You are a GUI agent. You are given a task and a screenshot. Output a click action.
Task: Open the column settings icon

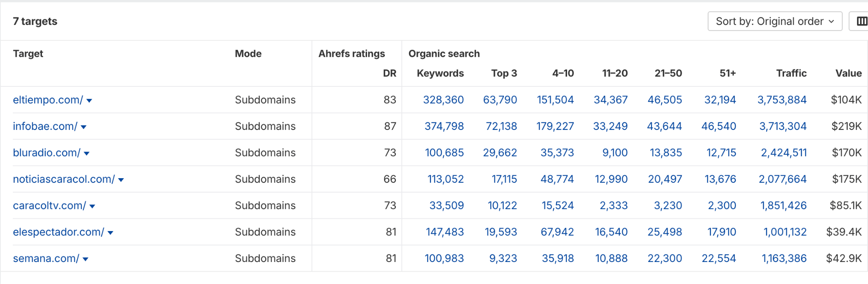tap(862, 21)
